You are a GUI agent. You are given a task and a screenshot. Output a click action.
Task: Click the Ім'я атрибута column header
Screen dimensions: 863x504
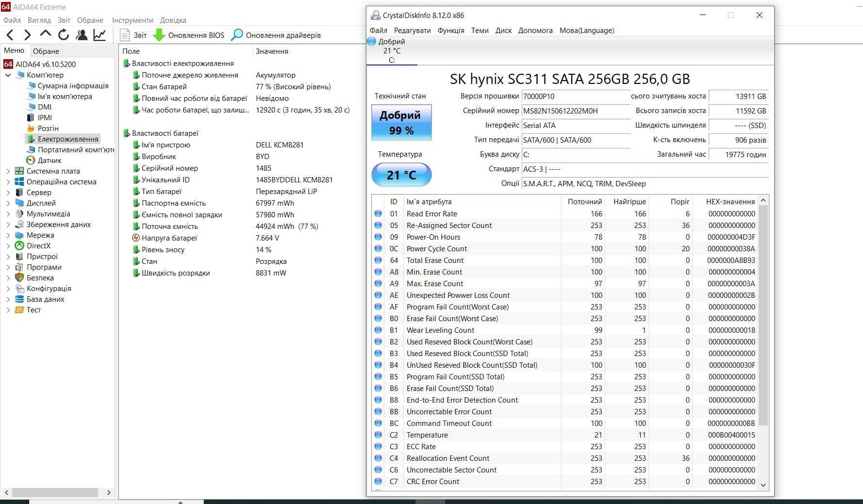(x=482, y=202)
